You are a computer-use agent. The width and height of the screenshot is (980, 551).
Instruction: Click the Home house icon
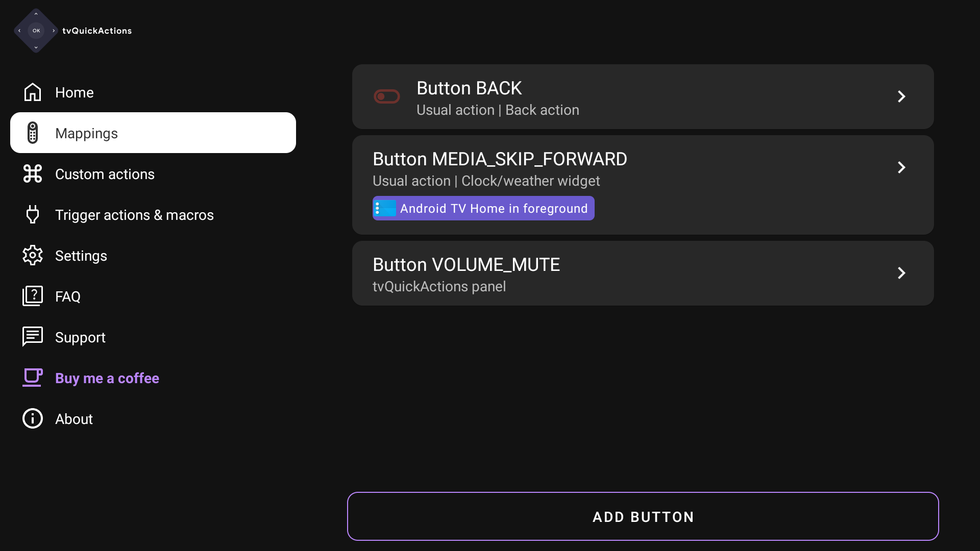[x=33, y=92]
